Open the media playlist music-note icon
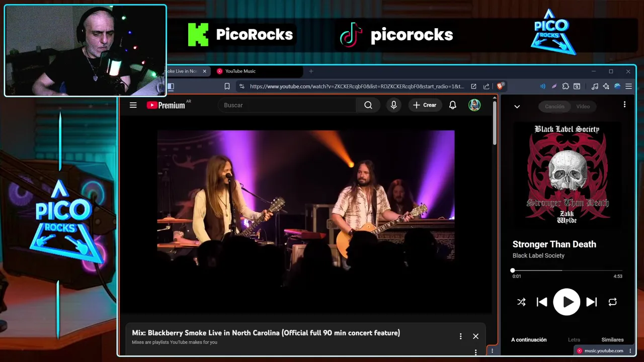The image size is (644, 362). pos(595,86)
